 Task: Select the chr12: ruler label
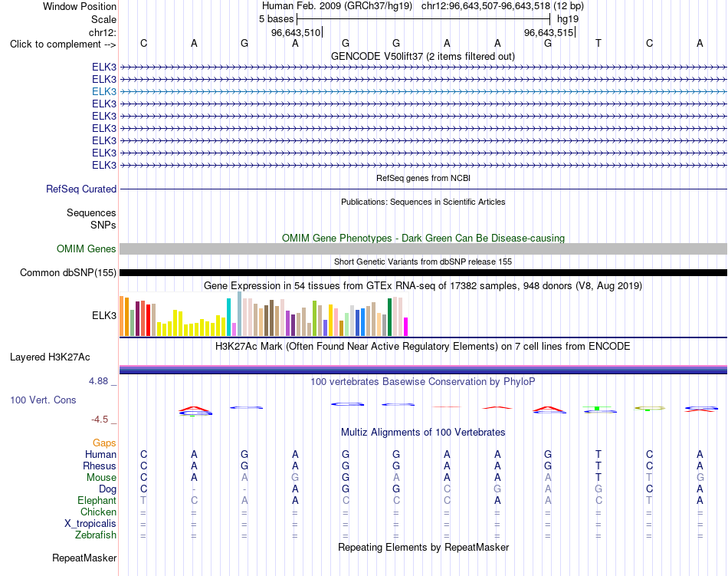[x=103, y=32]
